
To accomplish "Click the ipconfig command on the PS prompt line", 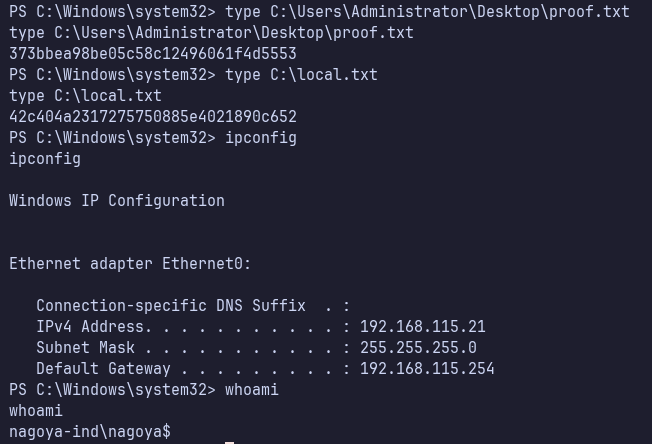I will point(260,138).
